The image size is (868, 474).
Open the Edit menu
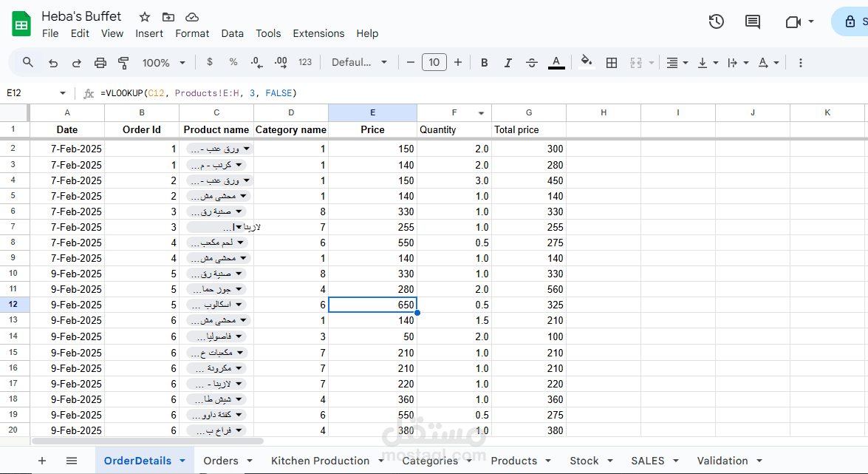[80, 33]
